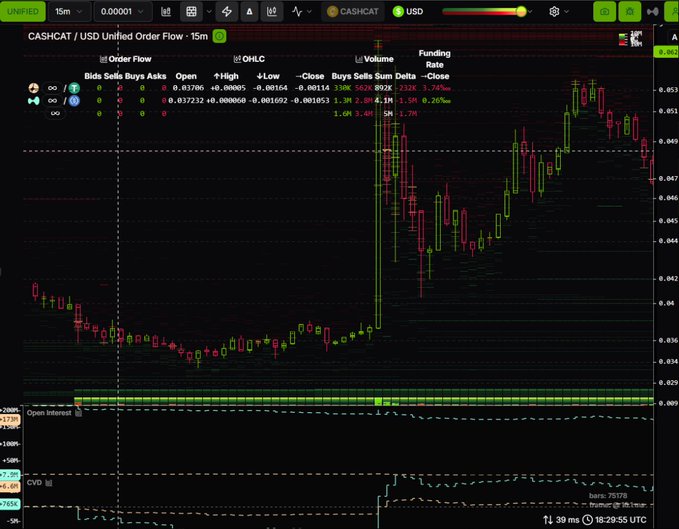The width and height of the screenshot is (679, 529).
Task: Expand the arrow next to indicators icon
Action: 309,12
